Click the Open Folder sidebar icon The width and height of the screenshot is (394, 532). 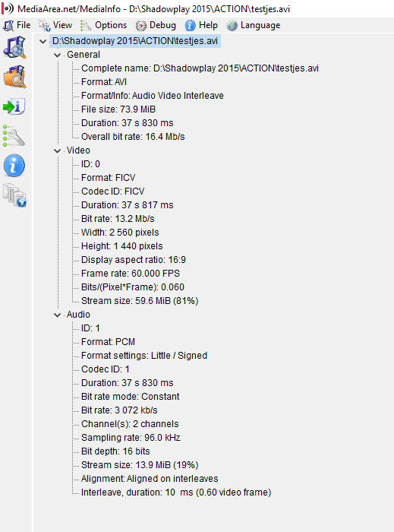(x=14, y=77)
